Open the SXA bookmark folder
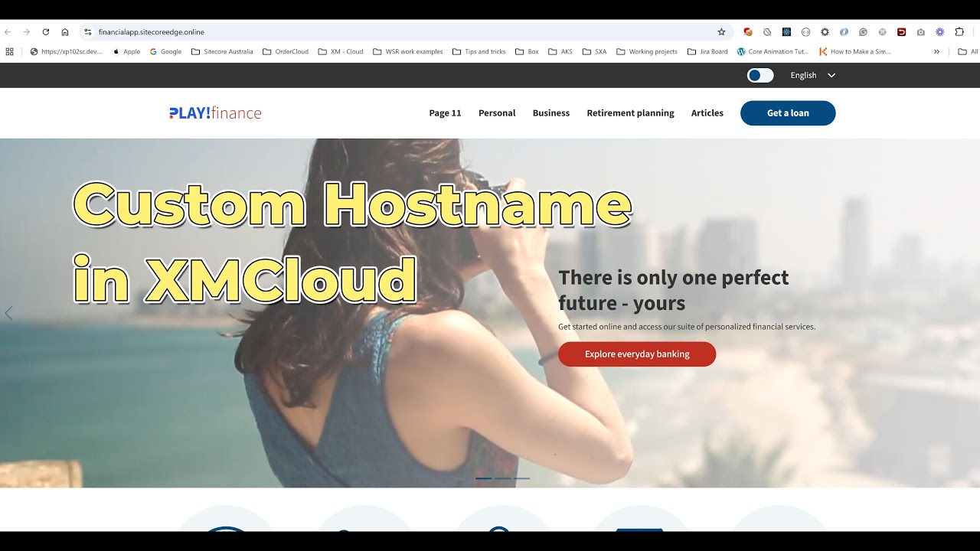The height and width of the screenshot is (551, 980). 595,51
